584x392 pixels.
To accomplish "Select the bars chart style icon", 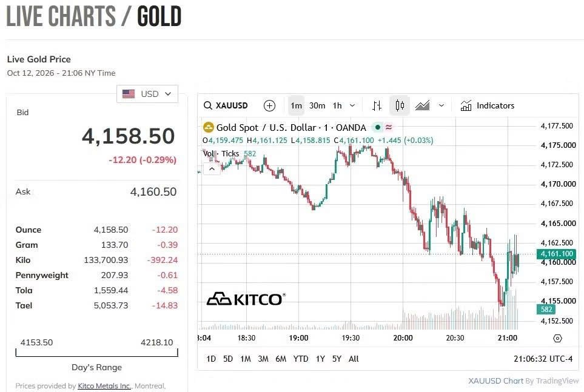I will (377, 105).
